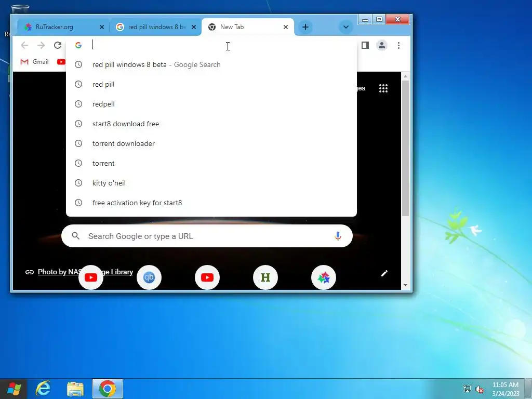The image size is (532, 399).
Task: Open the profile avatar icon
Action: pyautogui.click(x=382, y=45)
